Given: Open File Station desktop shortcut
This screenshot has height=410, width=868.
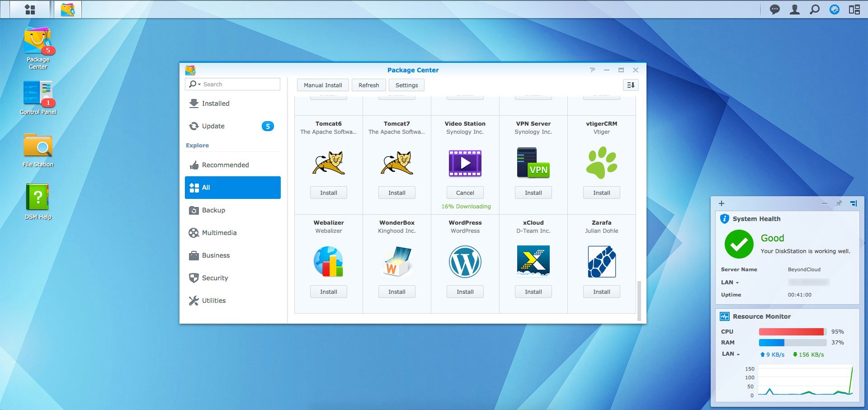Looking at the screenshot, I should point(38,150).
